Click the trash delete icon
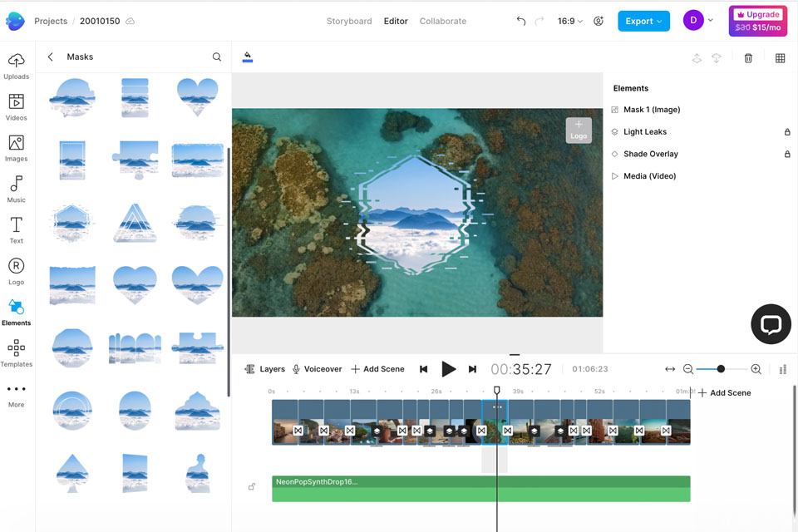The height and width of the screenshot is (532, 798). [748, 58]
